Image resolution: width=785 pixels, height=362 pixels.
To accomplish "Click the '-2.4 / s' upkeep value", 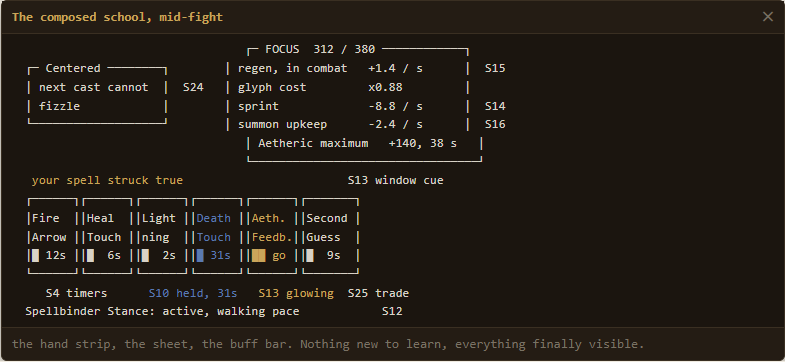I will pyautogui.click(x=396, y=124).
